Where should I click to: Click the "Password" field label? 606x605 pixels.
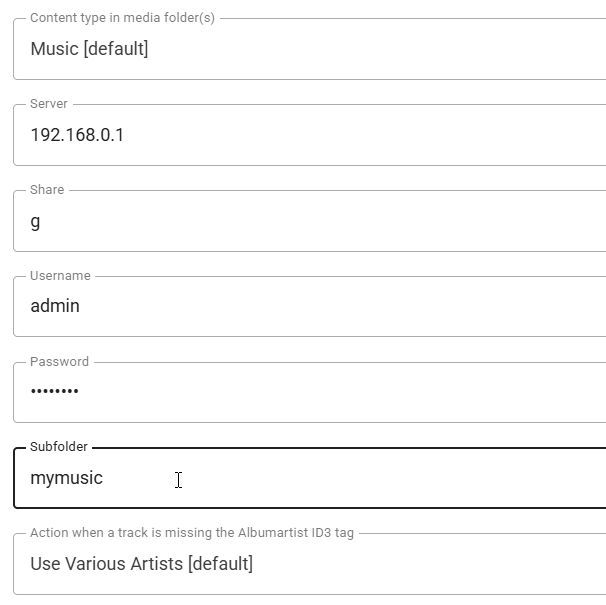tap(59, 362)
